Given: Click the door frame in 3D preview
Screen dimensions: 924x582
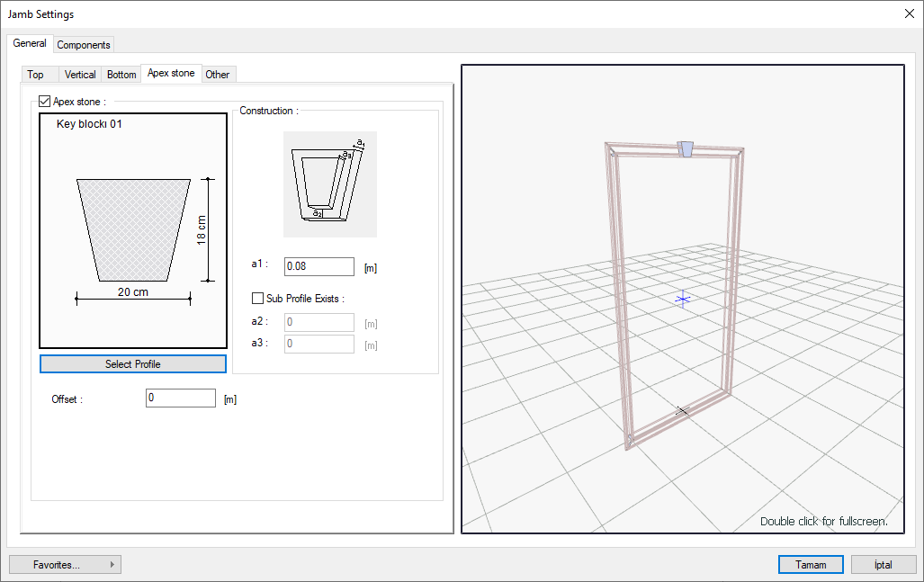Looking at the screenshot, I should pyautogui.click(x=617, y=297).
